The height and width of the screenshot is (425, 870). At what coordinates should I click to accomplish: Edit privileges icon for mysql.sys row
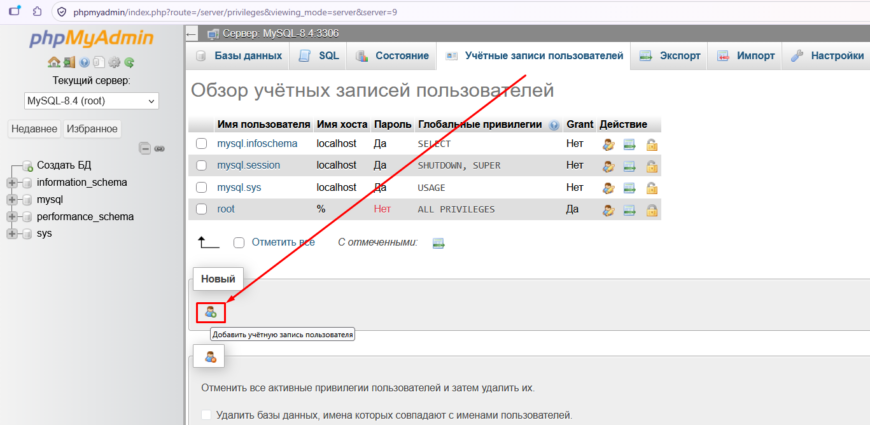[x=609, y=189]
